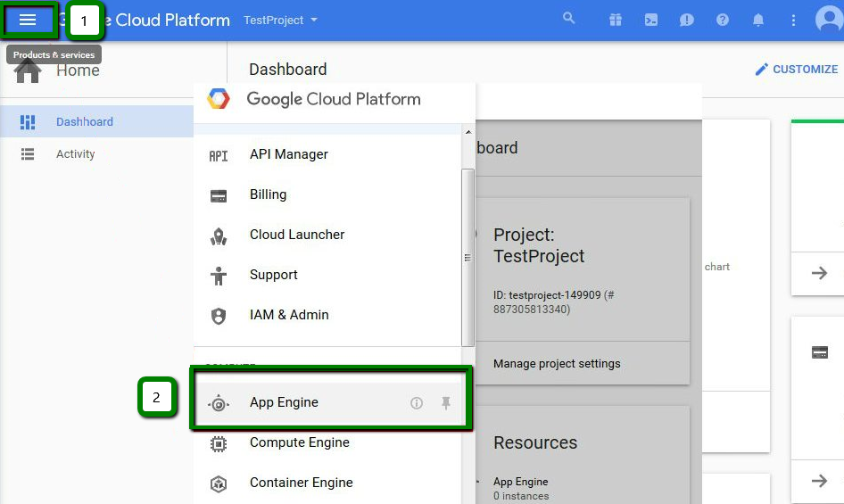Click the Dashboard sidebar icon
844x504 pixels.
(28, 122)
